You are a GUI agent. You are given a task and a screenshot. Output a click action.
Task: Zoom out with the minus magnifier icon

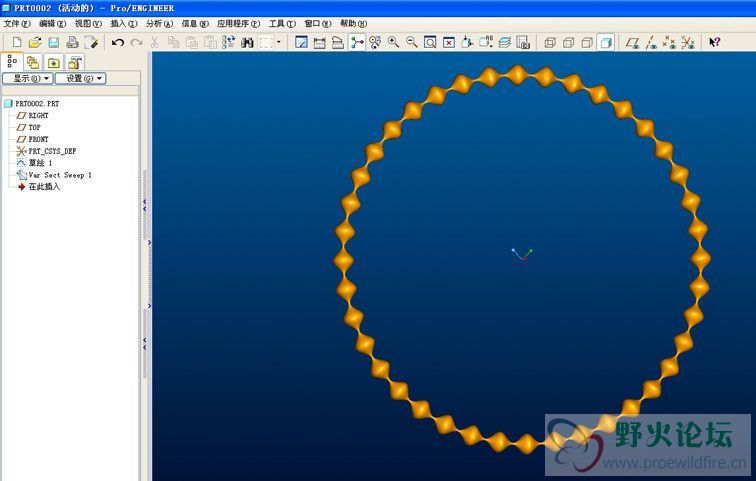click(x=412, y=42)
